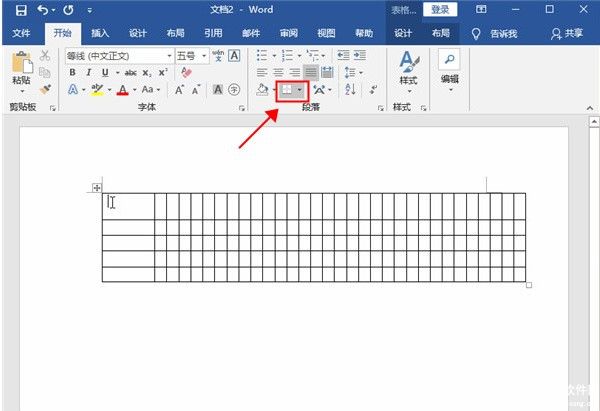The width and height of the screenshot is (600, 411).
Task: Click the Undo arrow icon
Action: tap(41, 9)
